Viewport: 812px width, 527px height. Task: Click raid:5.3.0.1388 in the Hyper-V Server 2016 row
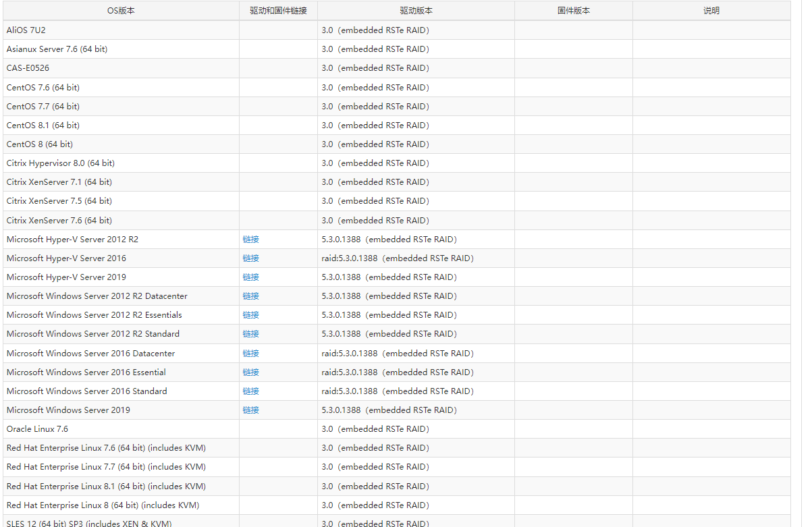click(x=350, y=258)
